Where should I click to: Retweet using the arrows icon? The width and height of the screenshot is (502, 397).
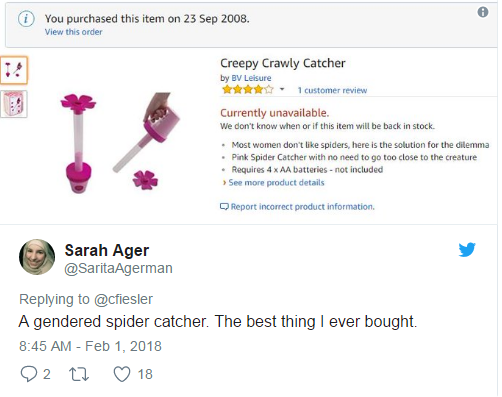click(x=79, y=374)
